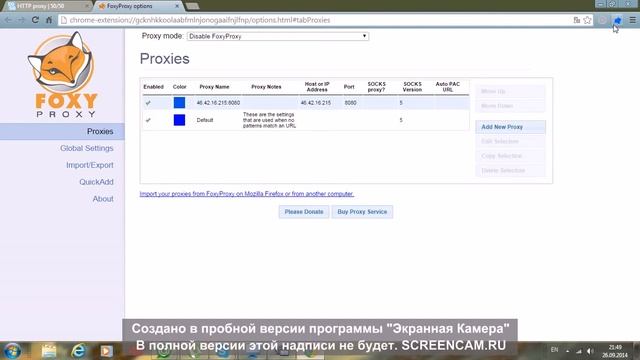
Task: Open the Windows Start menu
Action: click(12, 351)
